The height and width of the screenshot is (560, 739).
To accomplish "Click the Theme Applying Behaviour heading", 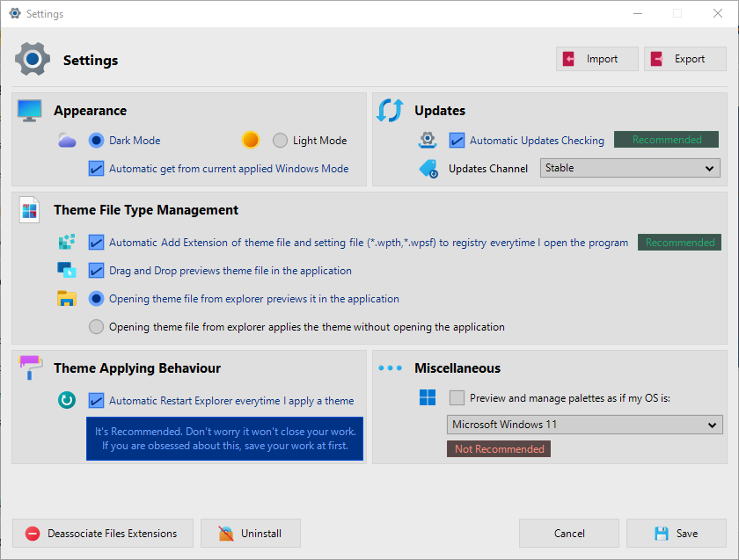I will [x=137, y=368].
